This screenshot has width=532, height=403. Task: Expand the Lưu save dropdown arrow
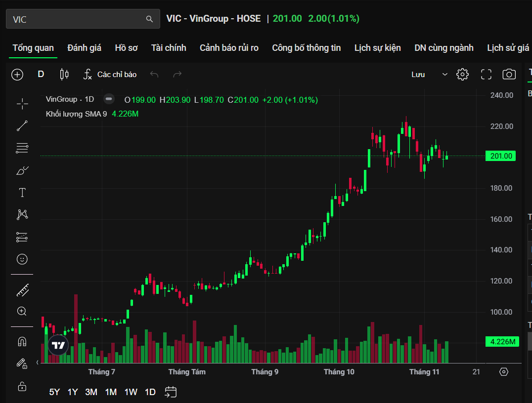(444, 75)
